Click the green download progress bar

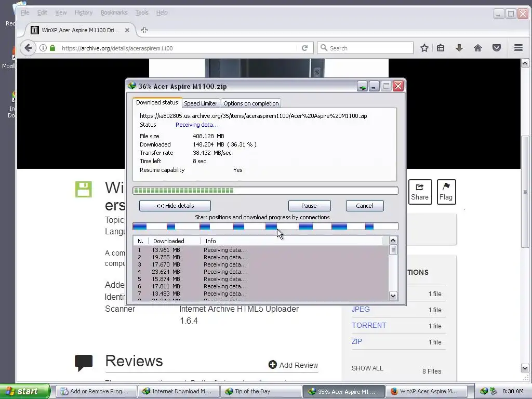point(265,191)
